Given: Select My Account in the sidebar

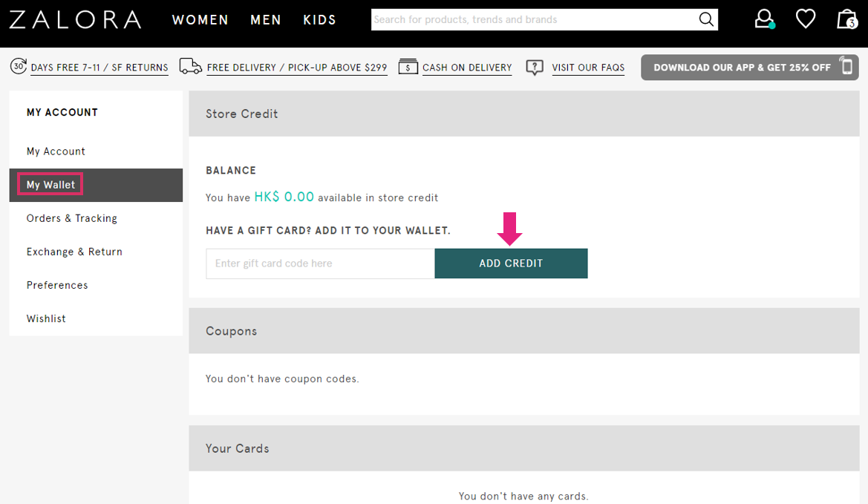Looking at the screenshot, I should (x=56, y=151).
